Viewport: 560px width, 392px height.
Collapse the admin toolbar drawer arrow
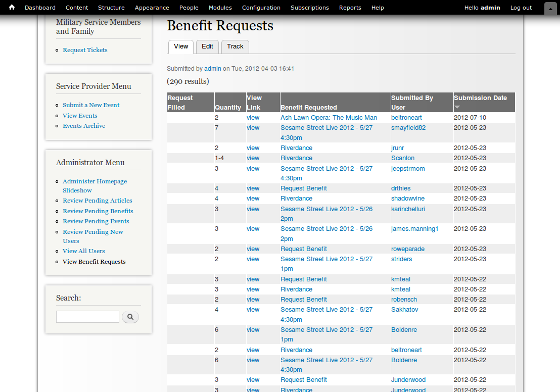pos(550,9)
